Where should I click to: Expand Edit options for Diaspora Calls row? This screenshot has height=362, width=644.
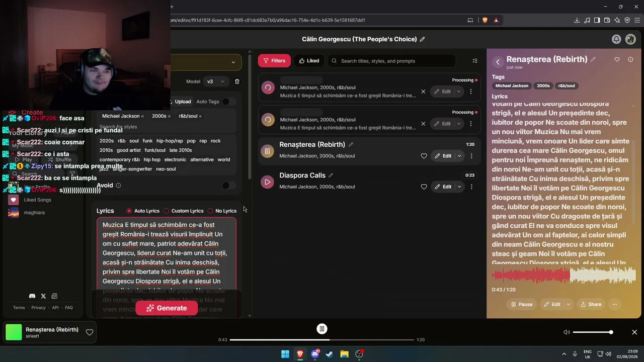459,187
